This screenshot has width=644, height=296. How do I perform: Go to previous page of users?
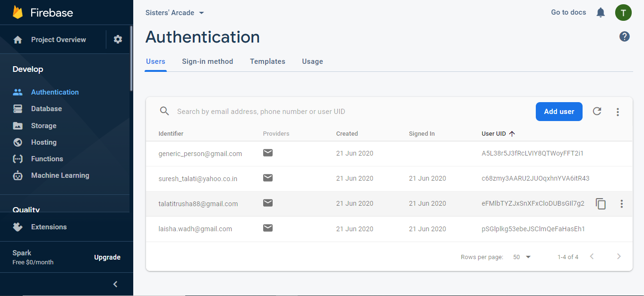click(592, 257)
